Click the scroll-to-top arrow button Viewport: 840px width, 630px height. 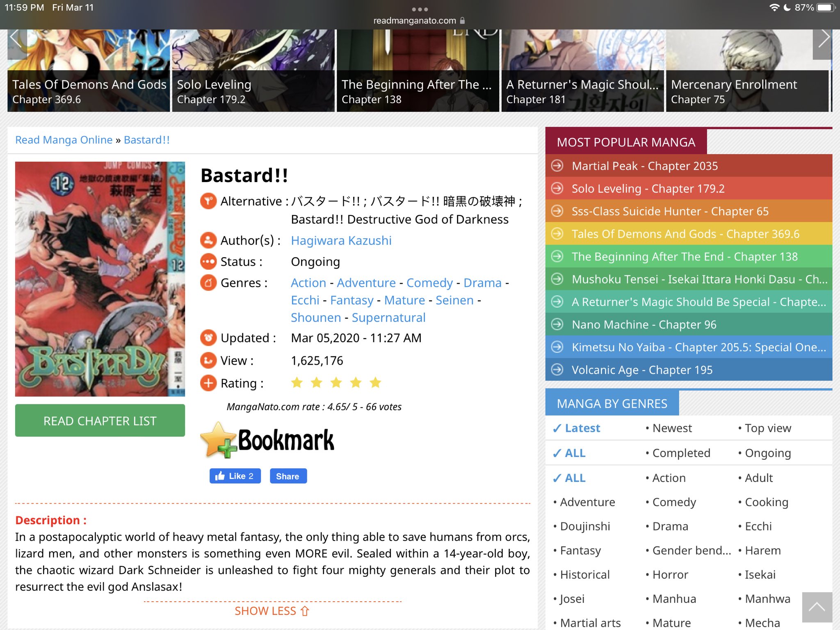pyautogui.click(x=817, y=607)
